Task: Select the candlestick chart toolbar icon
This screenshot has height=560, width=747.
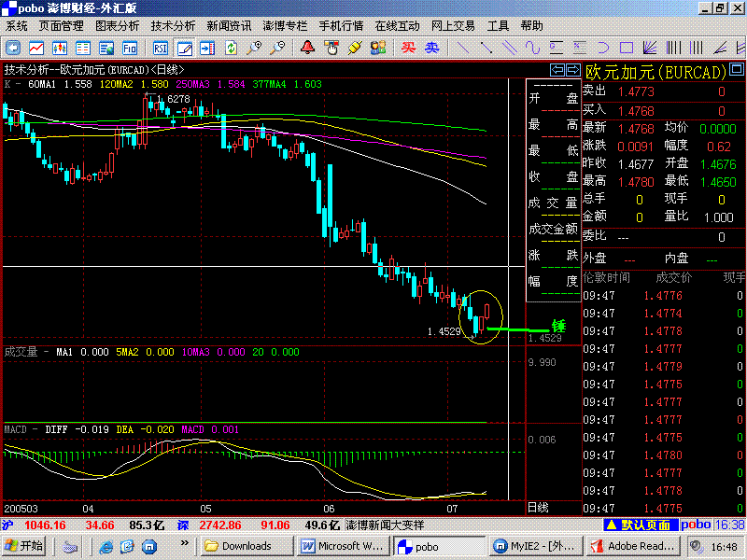Action: click(60, 49)
